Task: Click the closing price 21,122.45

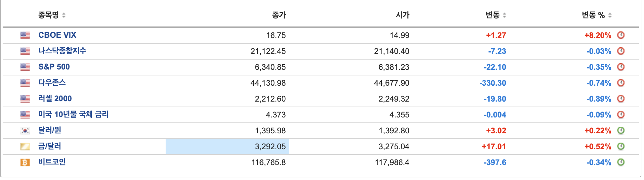Action: tap(268, 51)
